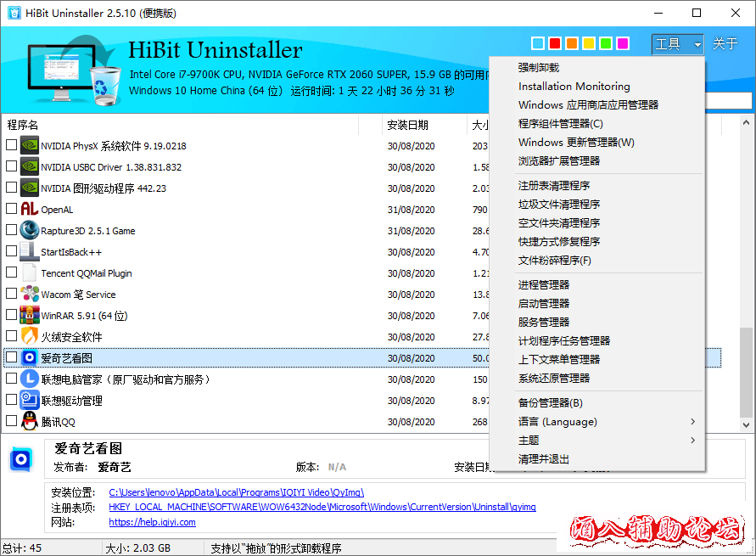The image size is (756, 556).
Task: Click the OpenAL program icon
Action: point(29,209)
